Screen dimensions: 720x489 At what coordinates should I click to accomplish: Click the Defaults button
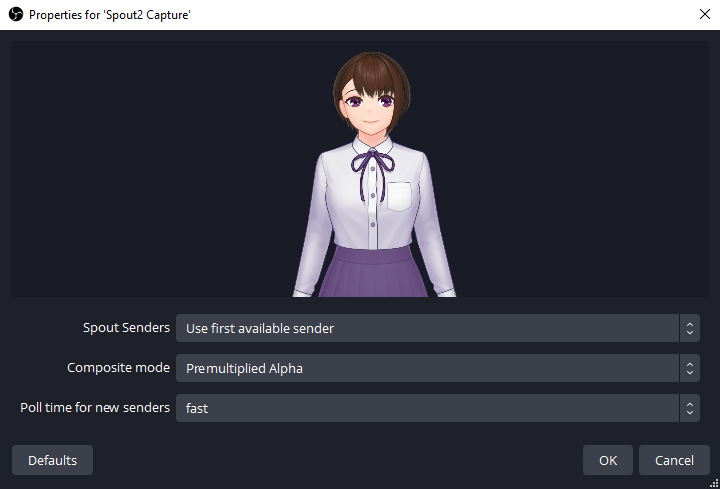point(52,460)
